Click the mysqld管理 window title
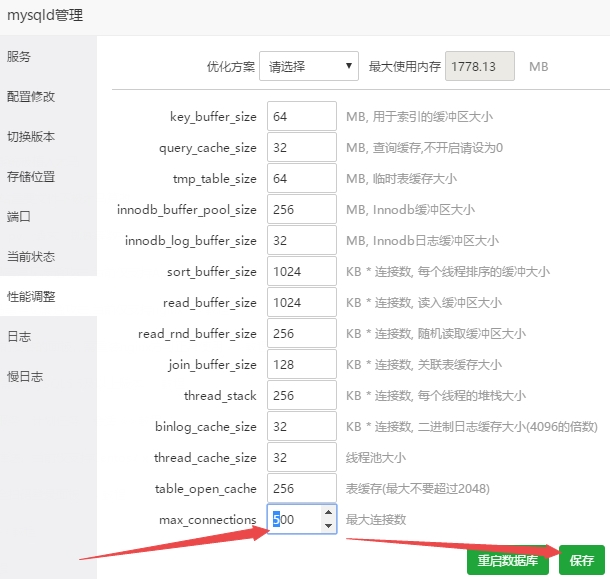The height and width of the screenshot is (579, 610). (45, 16)
